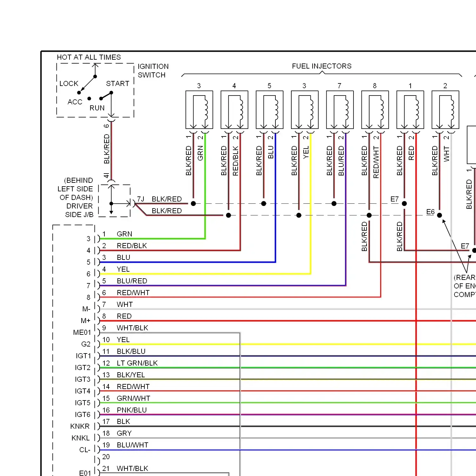Click the pin 8 horizontal "RED" label
Image resolution: width=476 pixels, height=476 pixels.
pyautogui.click(x=124, y=316)
